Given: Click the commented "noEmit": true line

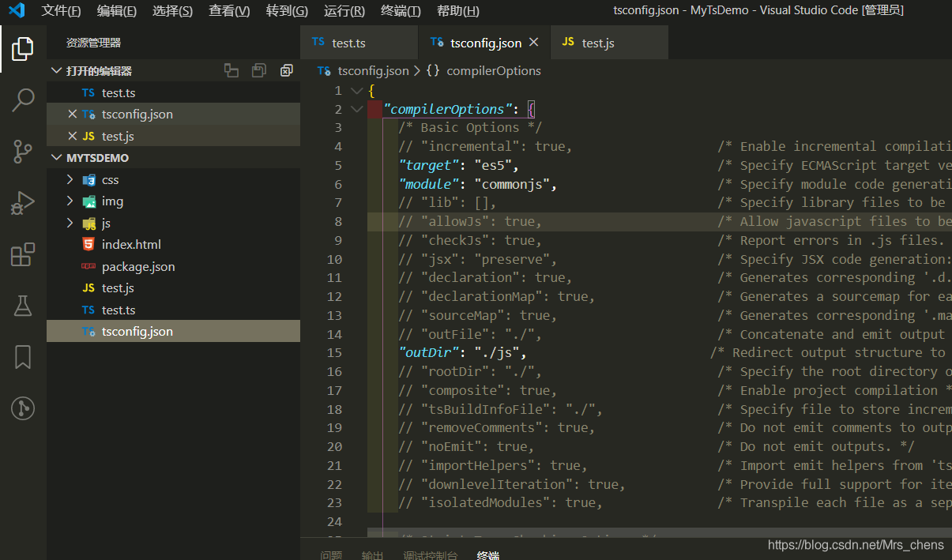Looking at the screenshot, I should [x=466, y=447].
